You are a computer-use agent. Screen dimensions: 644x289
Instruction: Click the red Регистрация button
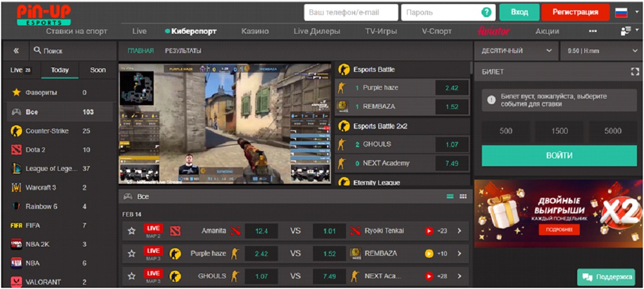tap(576, 12)
